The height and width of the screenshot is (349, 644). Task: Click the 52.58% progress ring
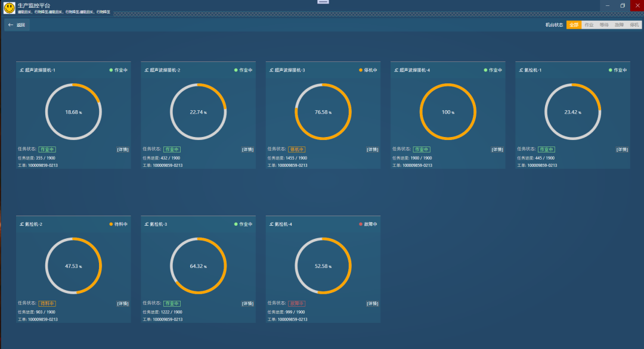(323, 266)
